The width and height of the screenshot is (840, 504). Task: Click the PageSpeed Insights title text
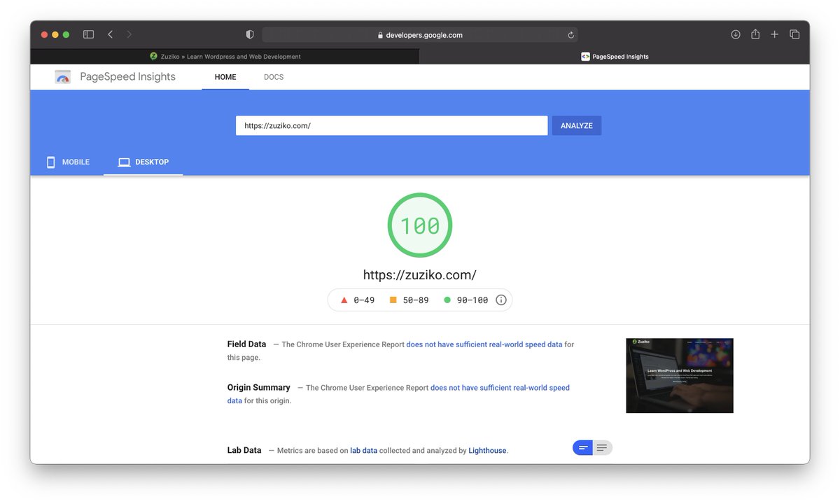coord(128,77)
